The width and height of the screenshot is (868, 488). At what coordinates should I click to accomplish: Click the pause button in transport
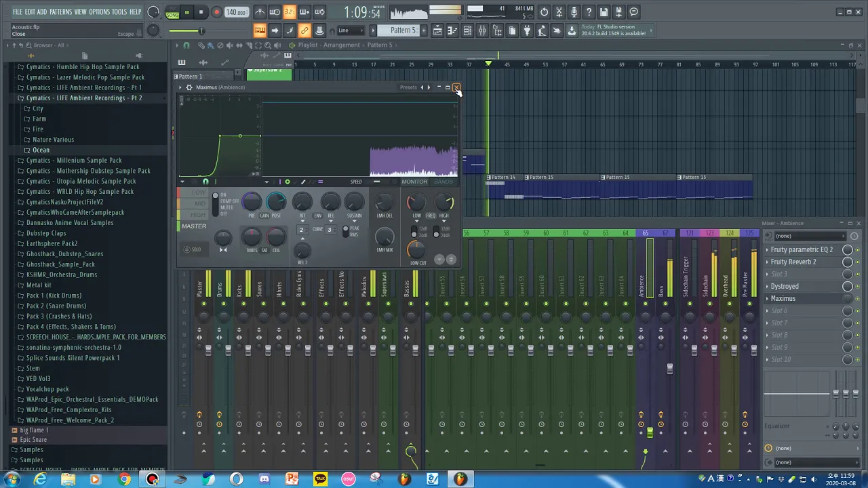click(186, 12)
